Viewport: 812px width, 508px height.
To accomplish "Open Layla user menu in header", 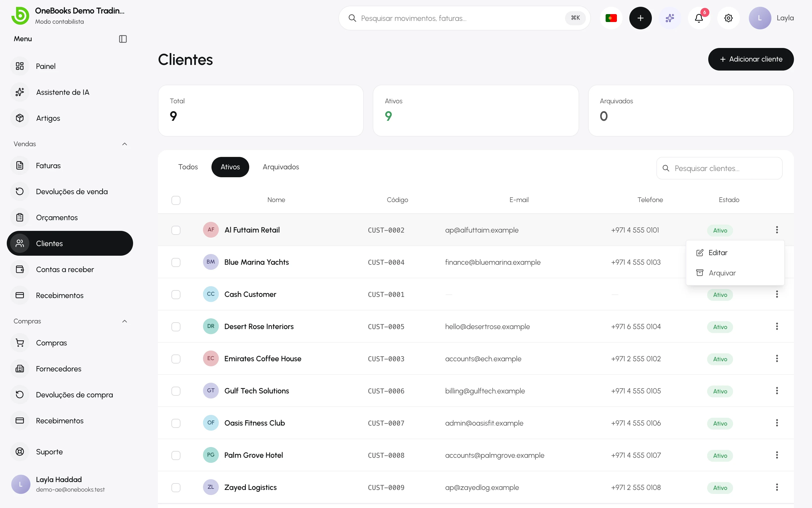I will click(771, 18).
